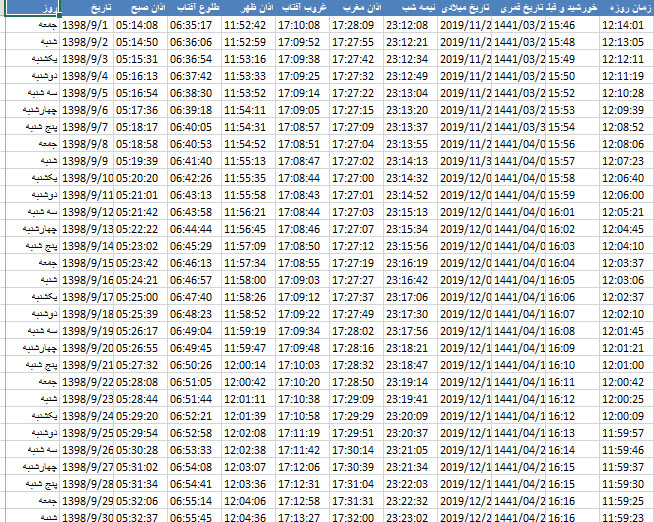The height and width of the screenshot is (522, 654).
Task: Select date cell 1398/9/18
Action: (87, 314)
